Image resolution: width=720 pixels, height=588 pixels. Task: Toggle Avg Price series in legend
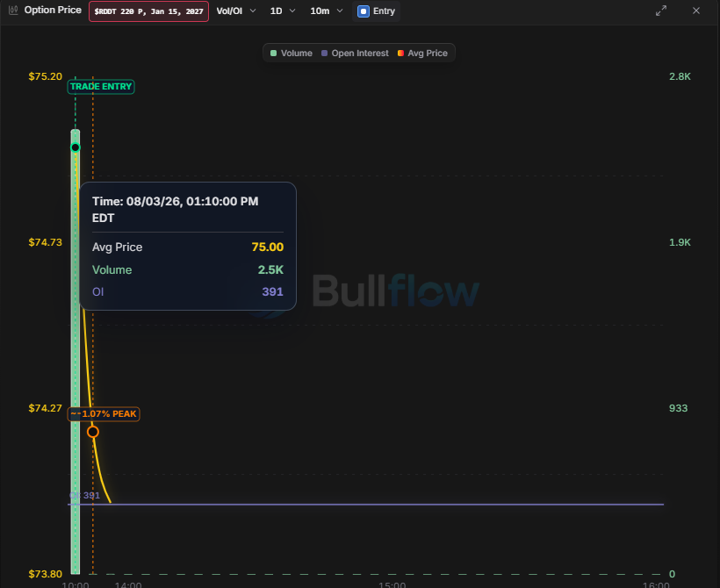[x=422, y=54]
